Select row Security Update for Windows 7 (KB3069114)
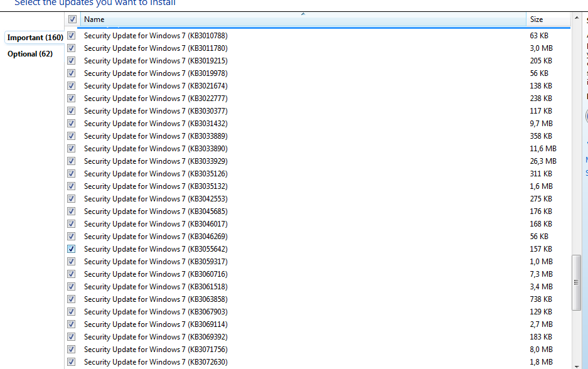 318,324
